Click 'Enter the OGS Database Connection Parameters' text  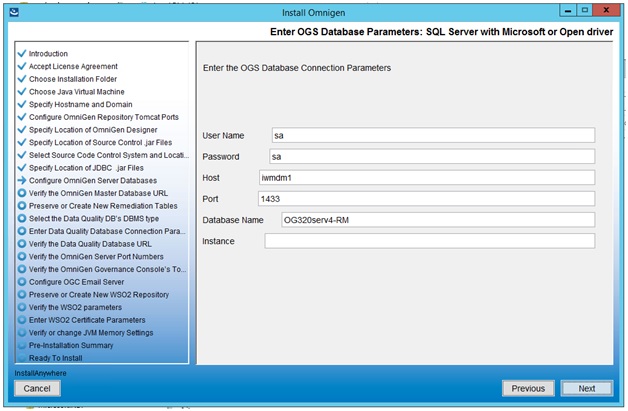tap(297, 68)
